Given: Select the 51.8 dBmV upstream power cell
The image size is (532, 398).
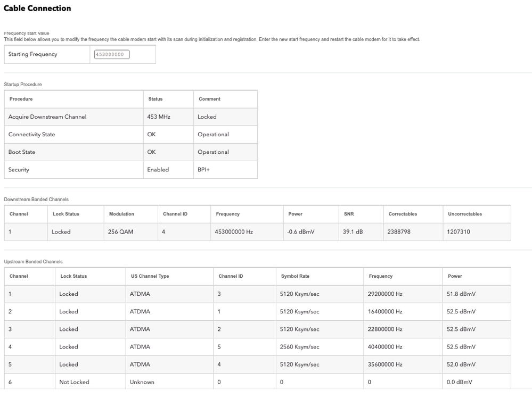Looking at the screenshot, I should (461, 294).
